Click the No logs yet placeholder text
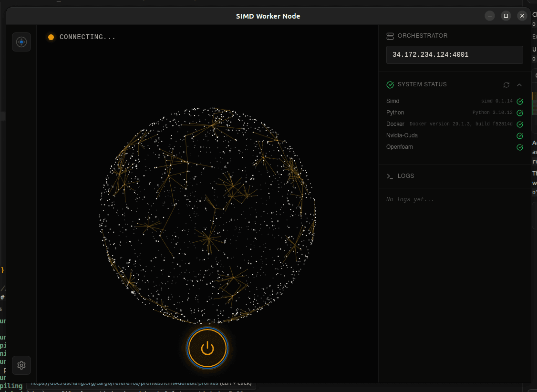This screenshot has width=537, height=392. tap(410, 199)
